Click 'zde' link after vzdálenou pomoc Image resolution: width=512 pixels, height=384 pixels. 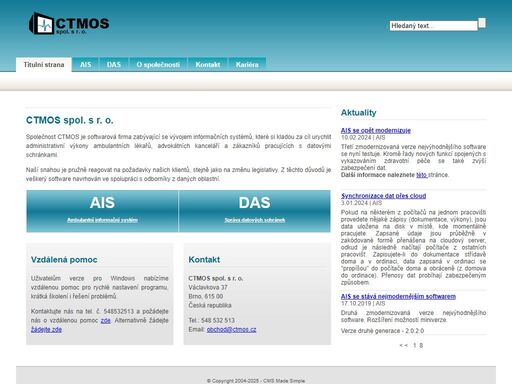pyautogui.click(x=106, y=320)
